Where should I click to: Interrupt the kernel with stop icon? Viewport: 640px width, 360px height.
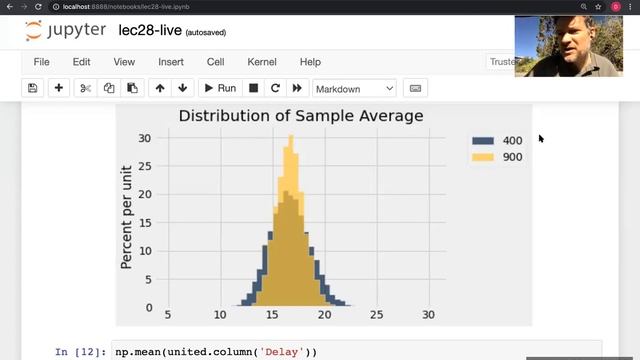click(x=253, y=88)
